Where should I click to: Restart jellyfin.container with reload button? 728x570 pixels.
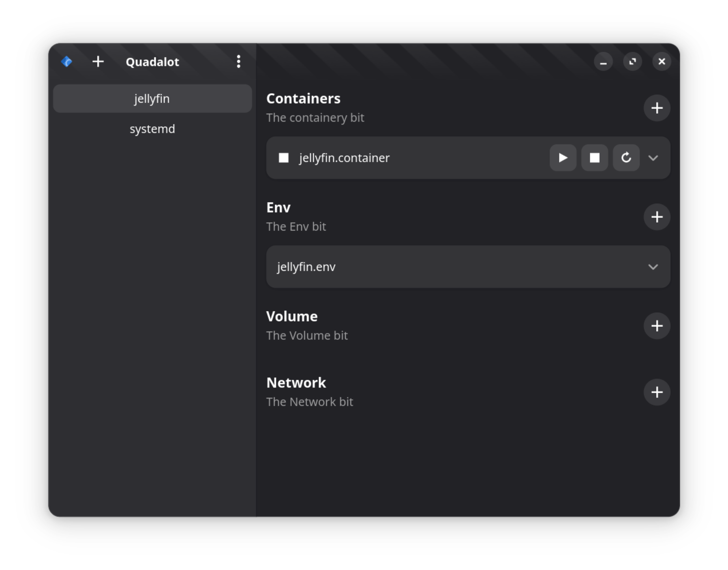pyautogui.click(x=626, y=158)
